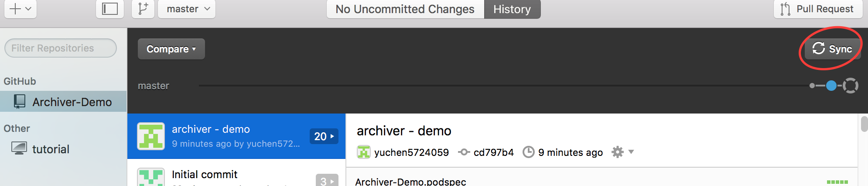Click the Pull Request button
This screenshot has height=186, width=868.
tap(818, 9)
